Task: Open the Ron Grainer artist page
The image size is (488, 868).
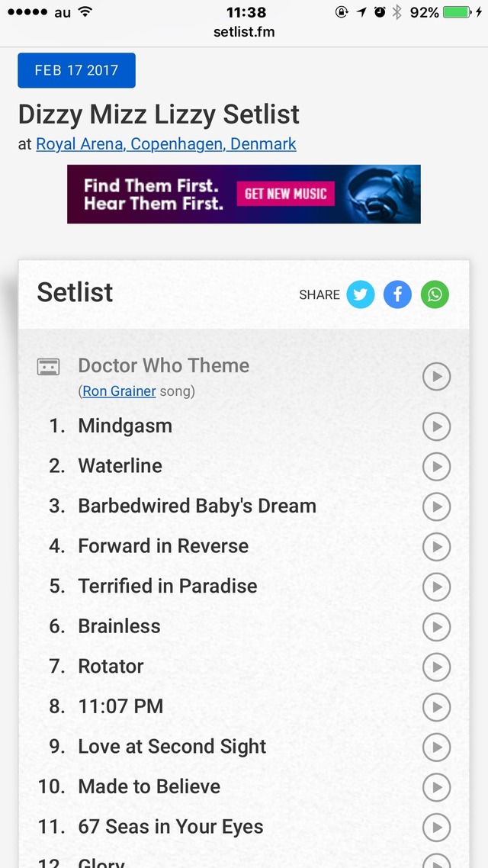Action: (118, 391)
